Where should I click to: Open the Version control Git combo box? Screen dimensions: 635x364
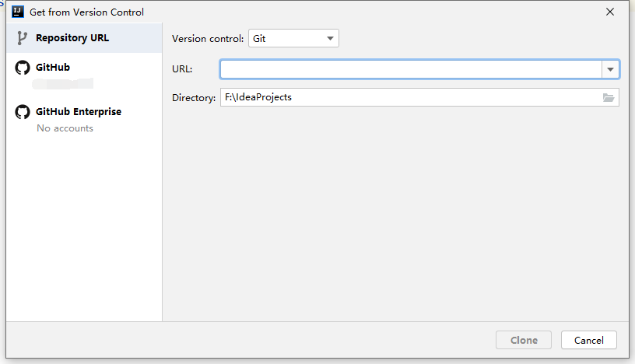point(293,38)
